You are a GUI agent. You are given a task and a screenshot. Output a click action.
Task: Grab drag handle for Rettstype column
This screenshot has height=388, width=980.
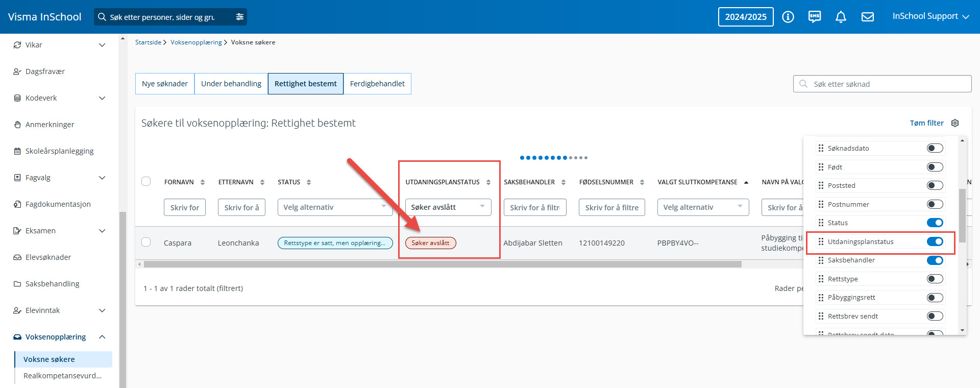pyautogui.click(x=821, y=279)
